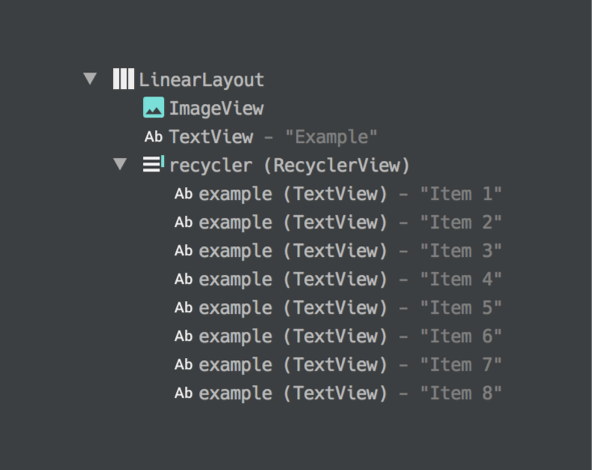Click the RecyclerView list icon
The image size is (592, 470).
pos(153,164)
